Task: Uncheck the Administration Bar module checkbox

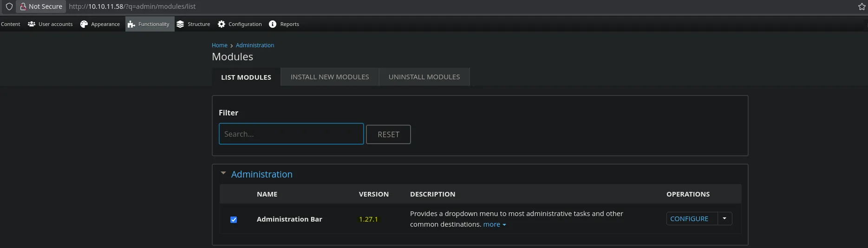Action: [x=234, y=220]
